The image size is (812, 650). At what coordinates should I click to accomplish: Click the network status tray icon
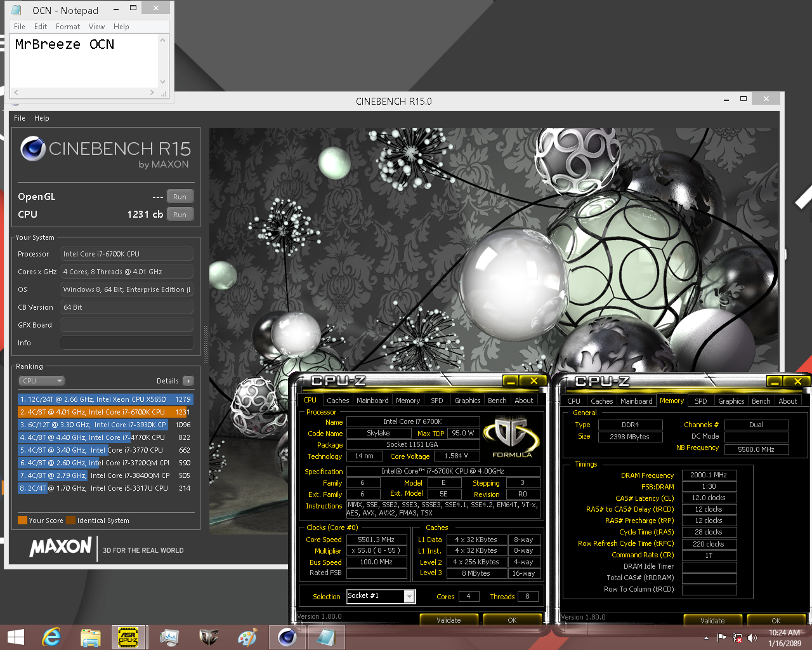737,638
